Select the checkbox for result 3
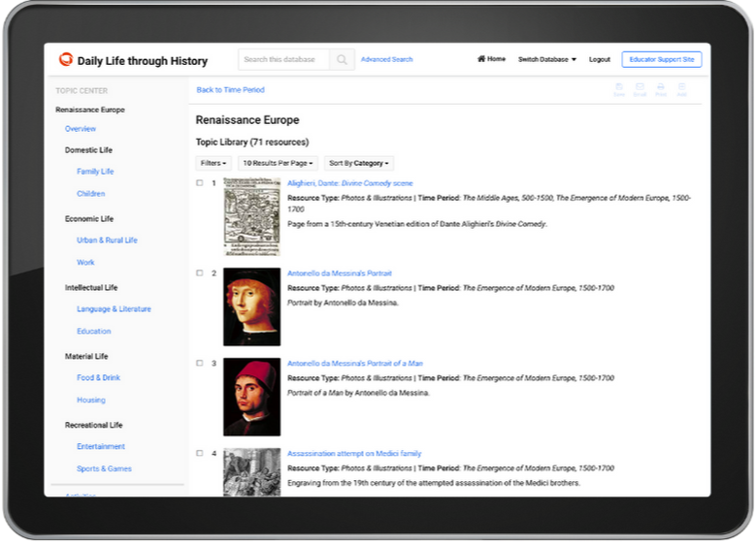Screen dimensions: 756x545 [200, 364]
